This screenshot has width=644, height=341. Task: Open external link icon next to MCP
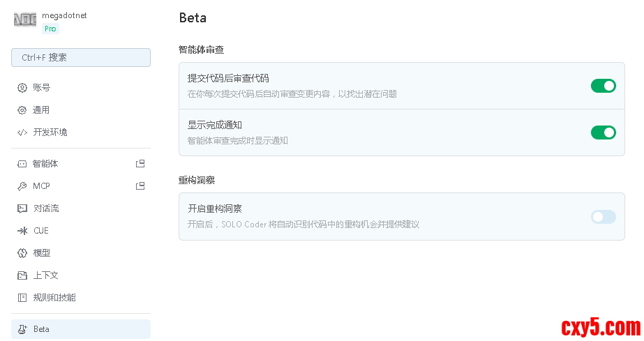click(x=140, y=186)
